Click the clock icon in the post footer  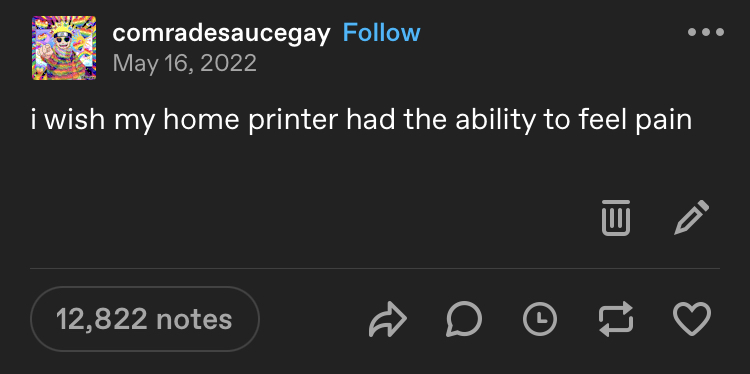540,319
